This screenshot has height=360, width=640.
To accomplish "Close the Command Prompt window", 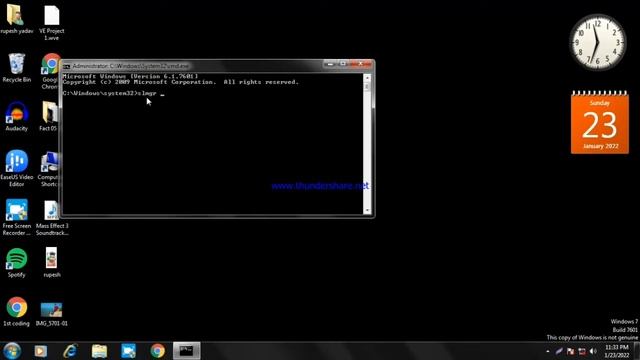I will [x=360, y=64].
